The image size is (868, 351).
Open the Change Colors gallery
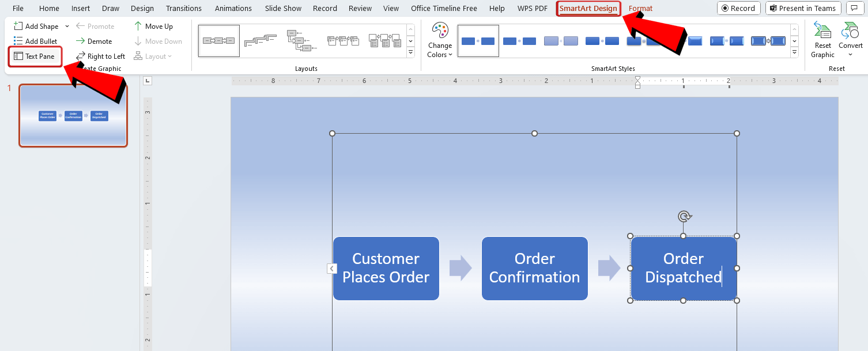pos(439,39)
